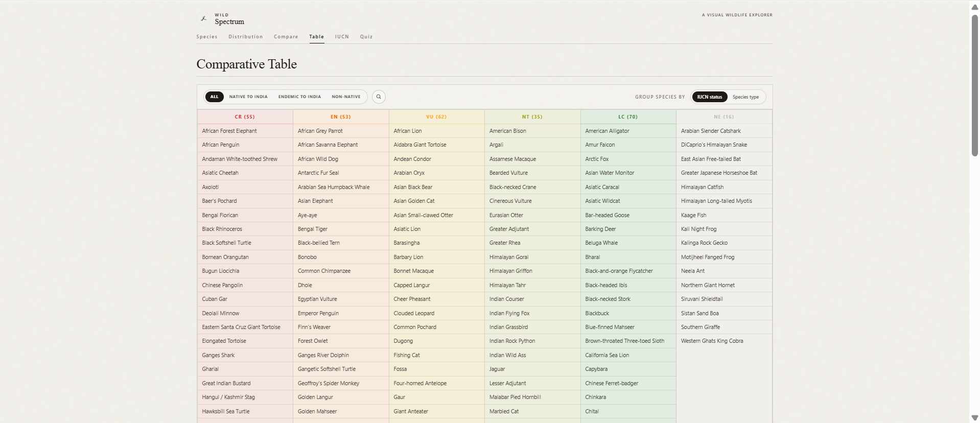Viewport: 980px width, 423px height.
Task: Filter by Native to India
Action: tap(248, 97)
